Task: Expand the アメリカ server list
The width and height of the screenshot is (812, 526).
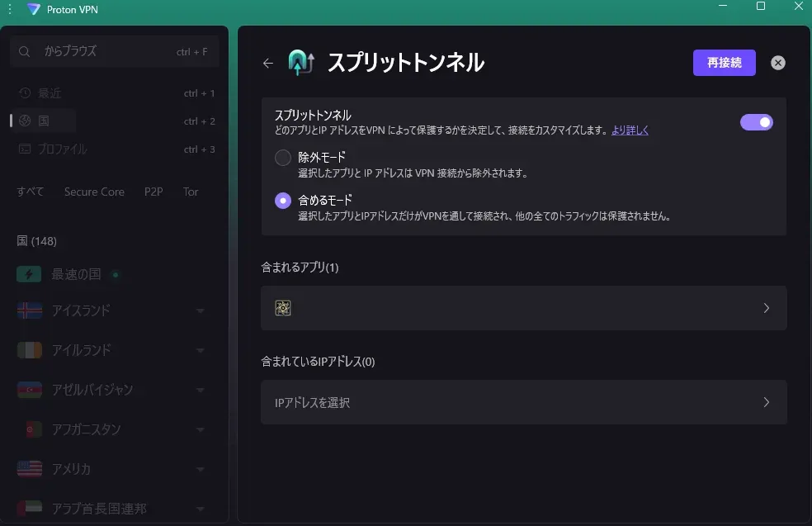Action: click(201, 469)
